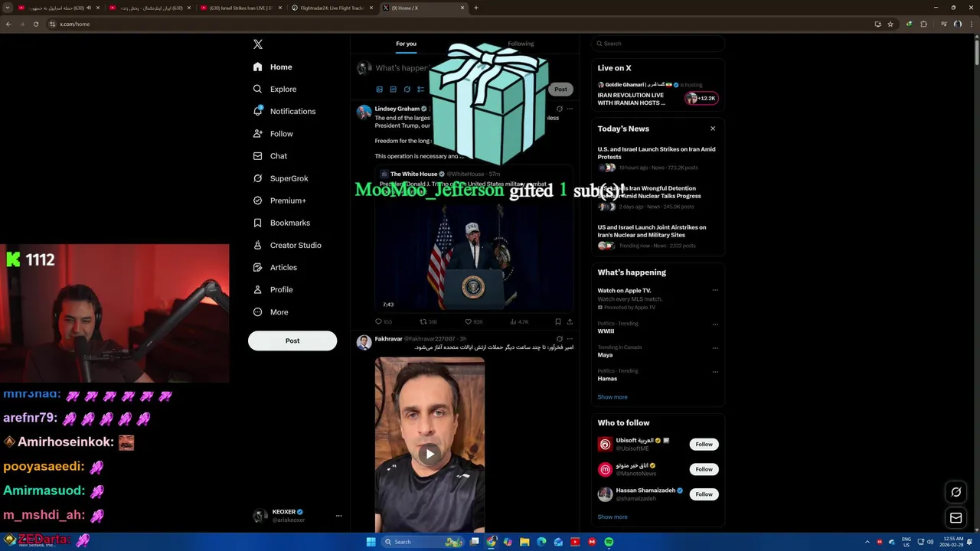Click the large white Post button
980x551 pixels.
(292, 341)
